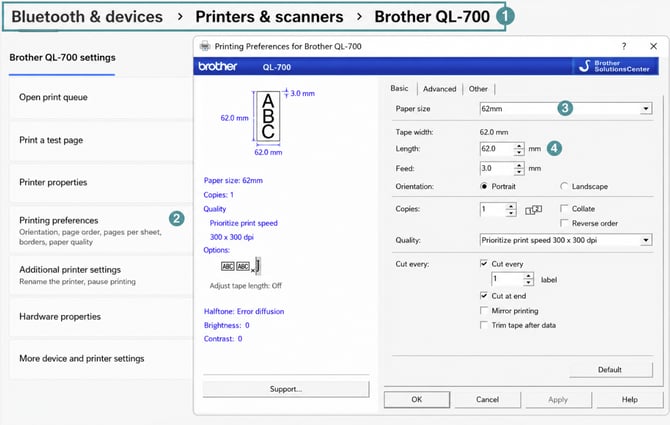The height and width of the screenshot is (425, 670).
Task: Click the Cut every label count field
Action: coord(507,279)
